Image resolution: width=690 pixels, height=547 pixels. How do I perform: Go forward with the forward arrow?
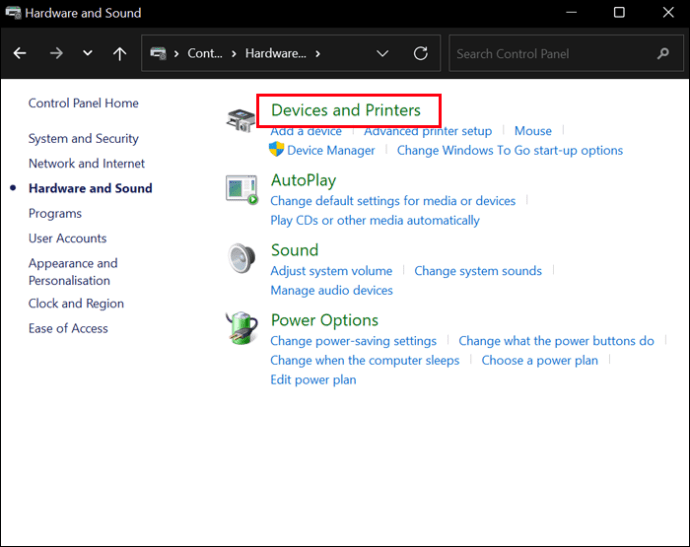(x=56, y=53)
